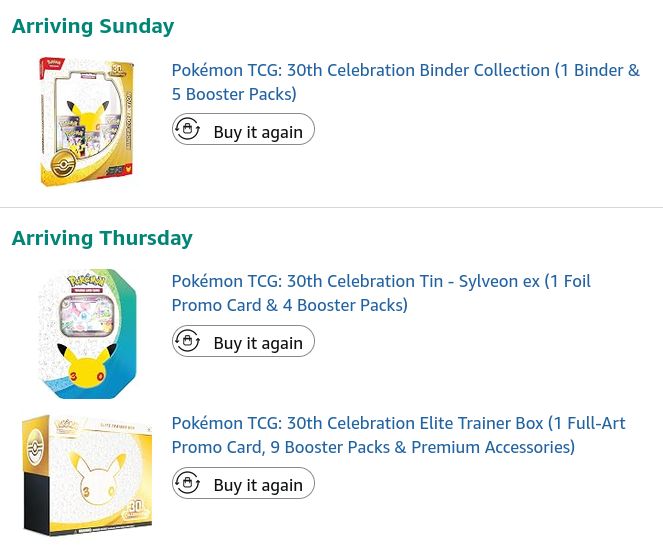This screenshot has height=546, width=663.
Task: Click the Arriving Sunday heading
Action: point(93,26)
